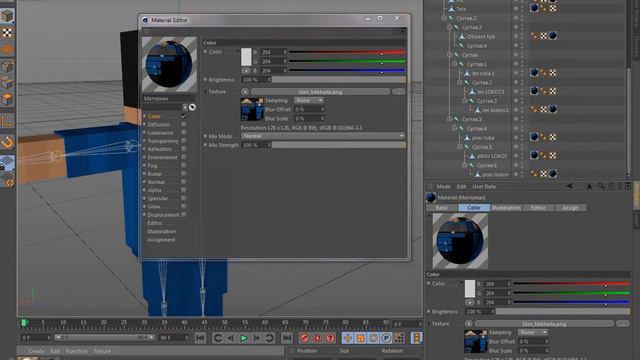Select the checkerboard texture mode icon
The image size is (640, 360).
click(7, 33)
